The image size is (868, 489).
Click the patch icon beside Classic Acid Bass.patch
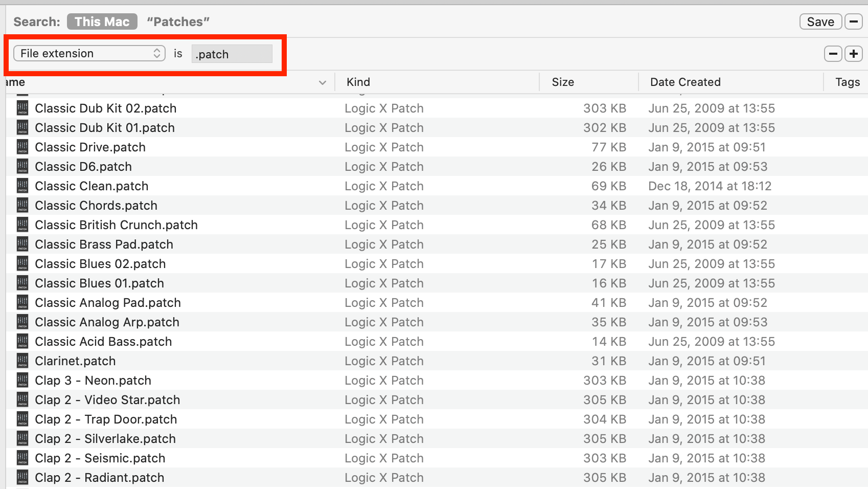click(22, 341)
